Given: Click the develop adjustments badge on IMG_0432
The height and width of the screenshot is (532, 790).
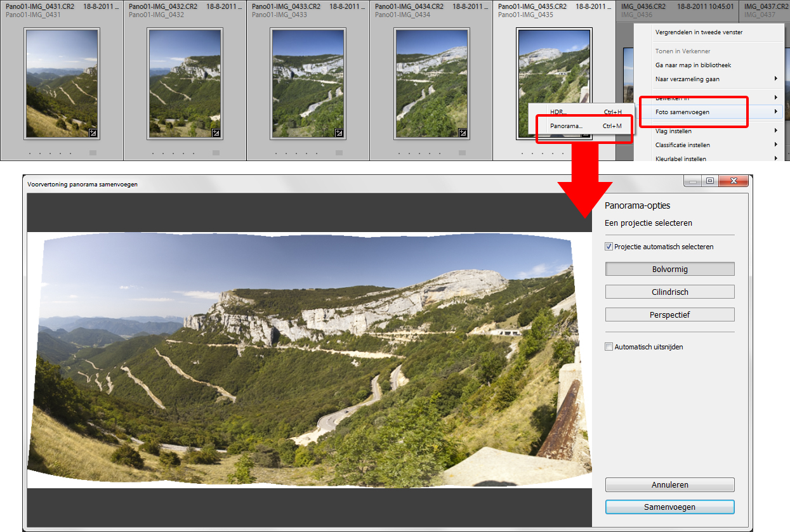Looking at the screenshot, I should coord(216,133).
